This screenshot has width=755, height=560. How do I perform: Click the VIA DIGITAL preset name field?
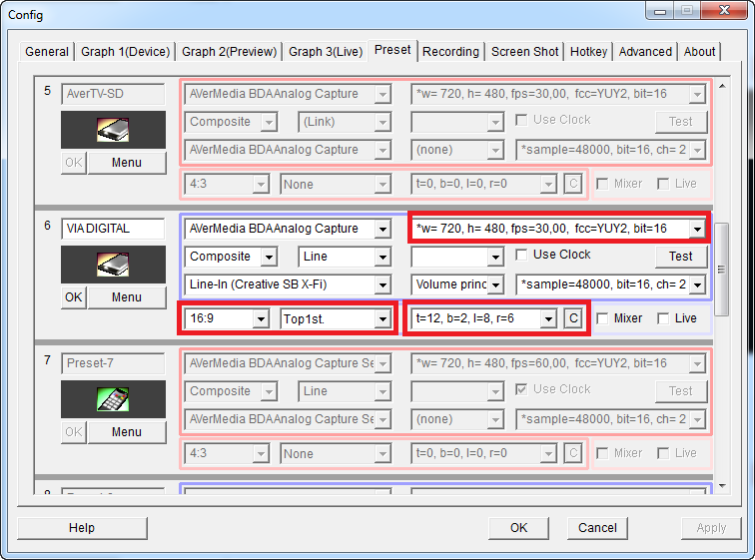(113, 229)
